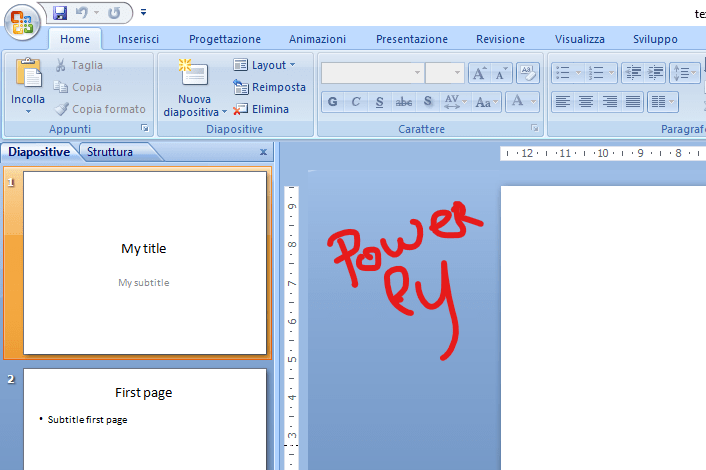Click the Nuova diapositiva icon
The width and height of the screenshot is (706, 470).
[194, 73]
